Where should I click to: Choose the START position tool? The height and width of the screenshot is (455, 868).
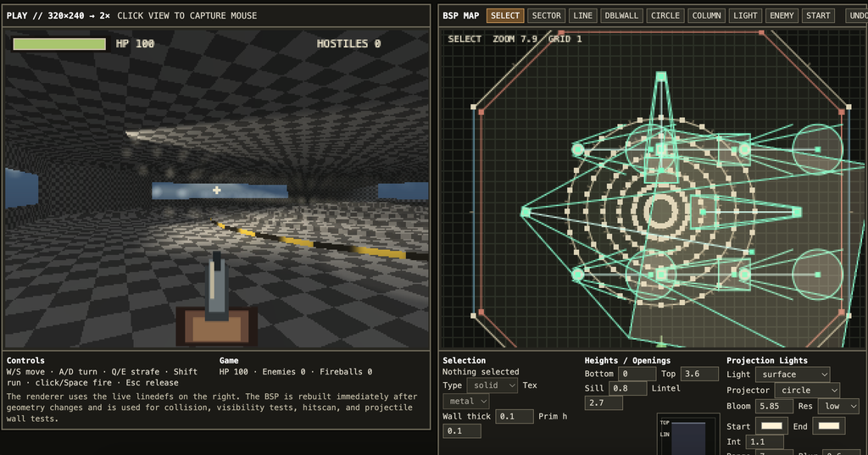(x=818, y=15)
